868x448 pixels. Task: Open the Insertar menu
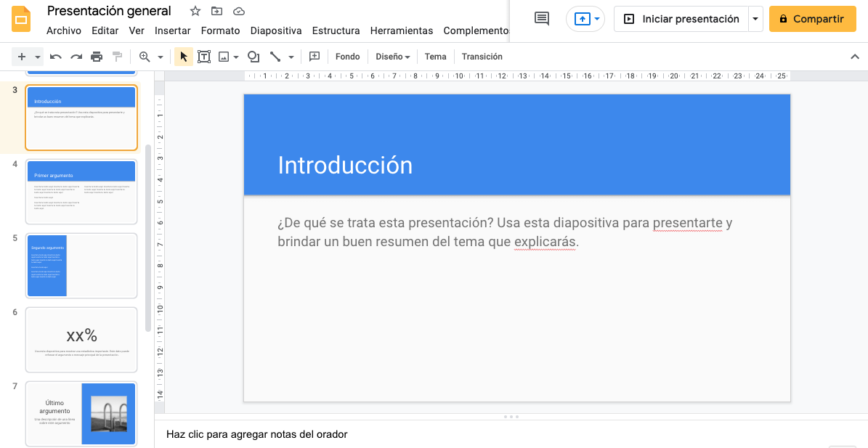click(172, 30)
